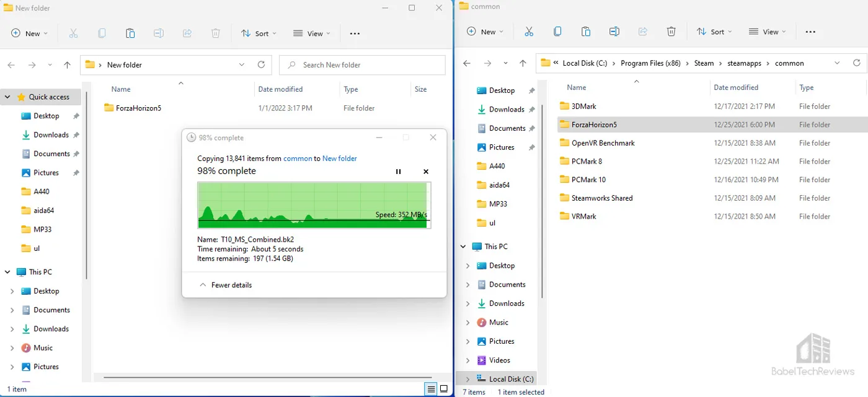Click Share icon in New folder window toolbar
868x397 pixels.
point(187,33)
